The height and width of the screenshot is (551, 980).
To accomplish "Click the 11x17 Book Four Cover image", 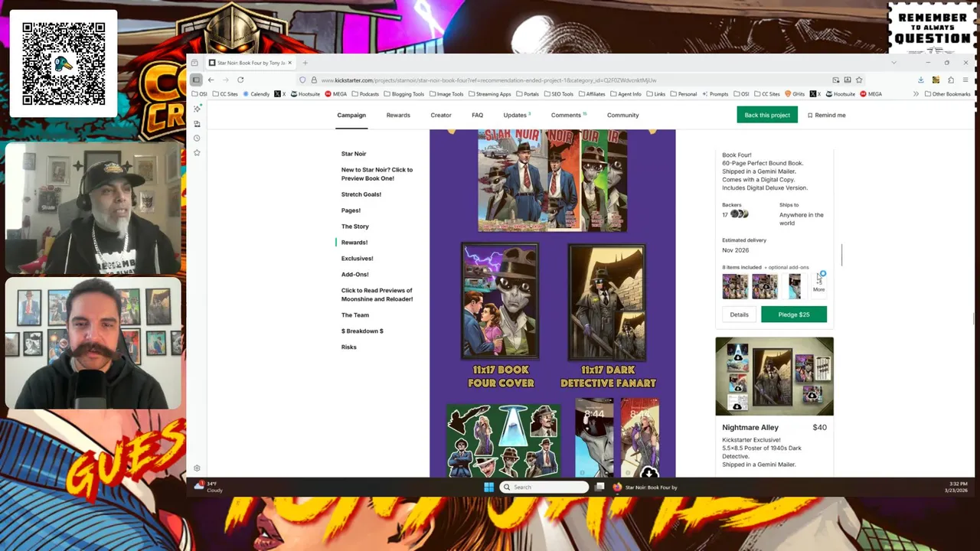I will coord(500,302).
